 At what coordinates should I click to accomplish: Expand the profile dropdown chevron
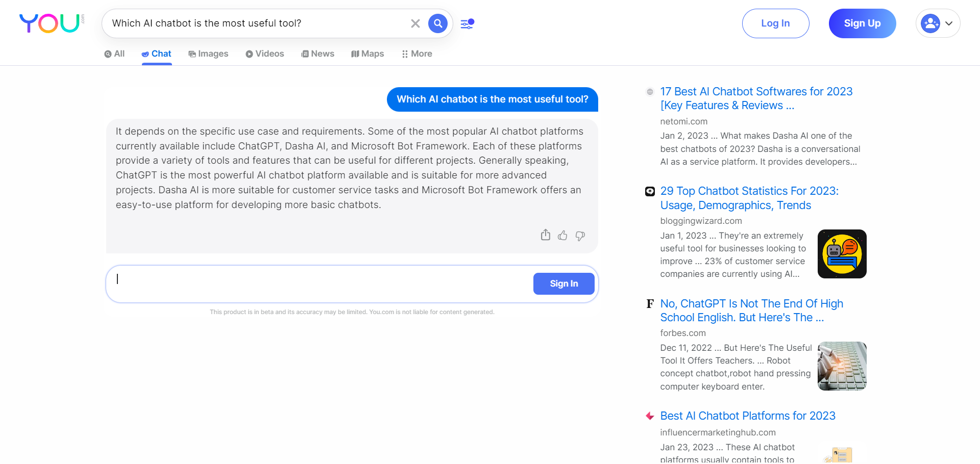tap(949, 23)
